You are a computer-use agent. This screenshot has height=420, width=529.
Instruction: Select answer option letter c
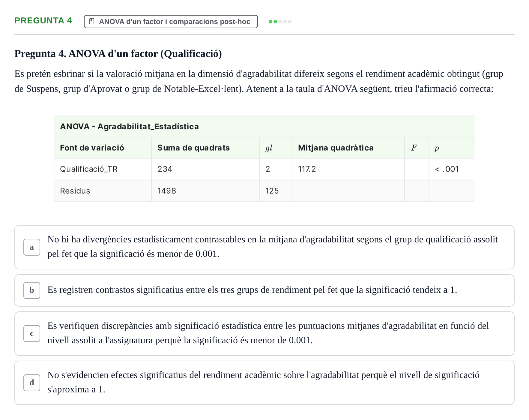click(32, 334)
